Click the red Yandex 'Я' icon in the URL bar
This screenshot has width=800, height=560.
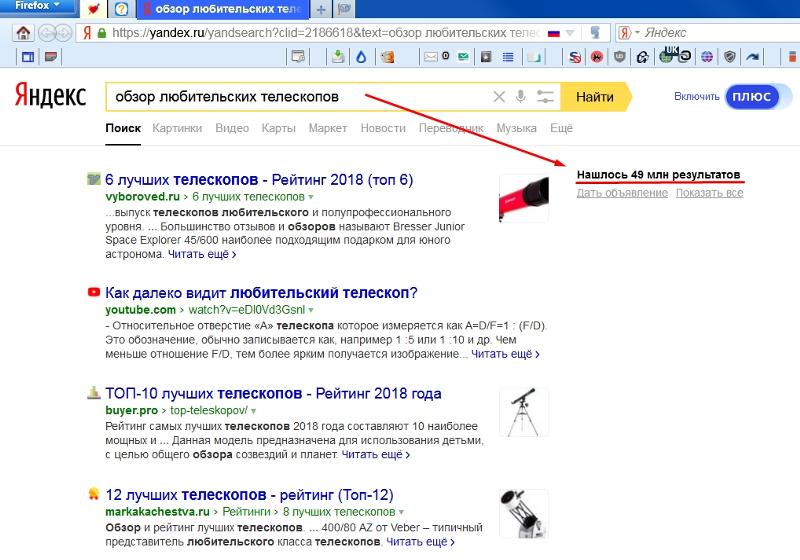click(87, 33)
